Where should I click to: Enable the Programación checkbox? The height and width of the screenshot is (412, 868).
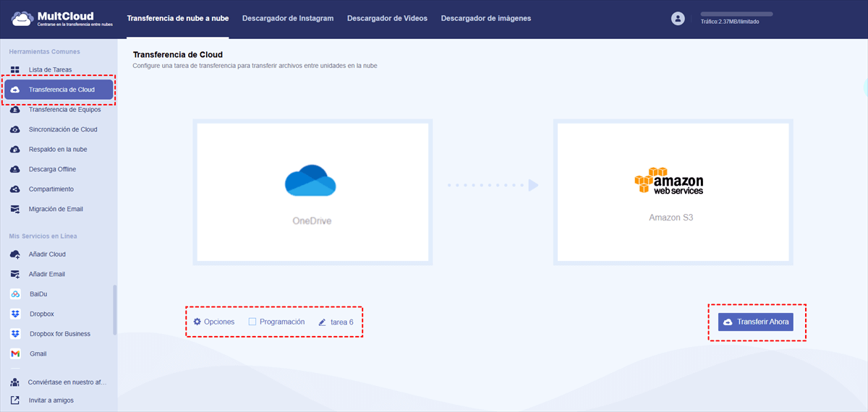252,322
